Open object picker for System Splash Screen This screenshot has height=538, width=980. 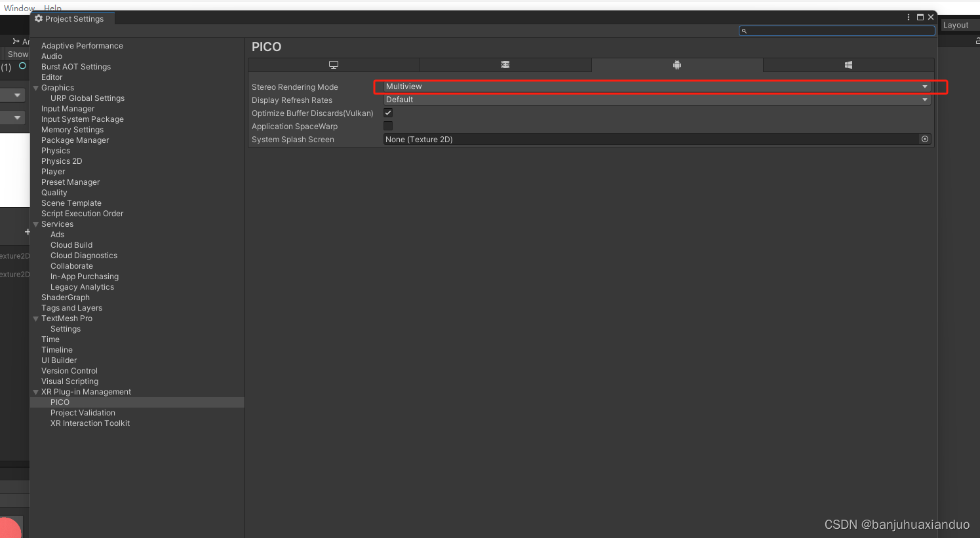[x=925, y=139]
